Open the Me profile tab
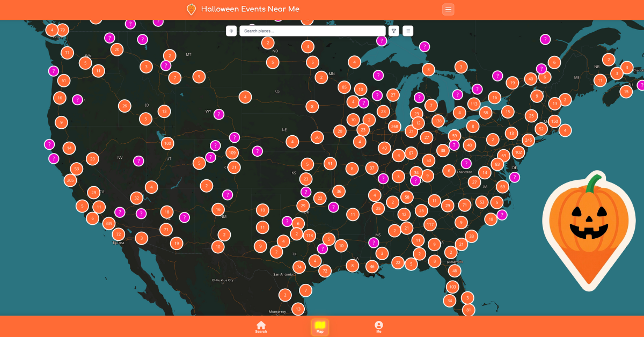 (x=379, y=327)
